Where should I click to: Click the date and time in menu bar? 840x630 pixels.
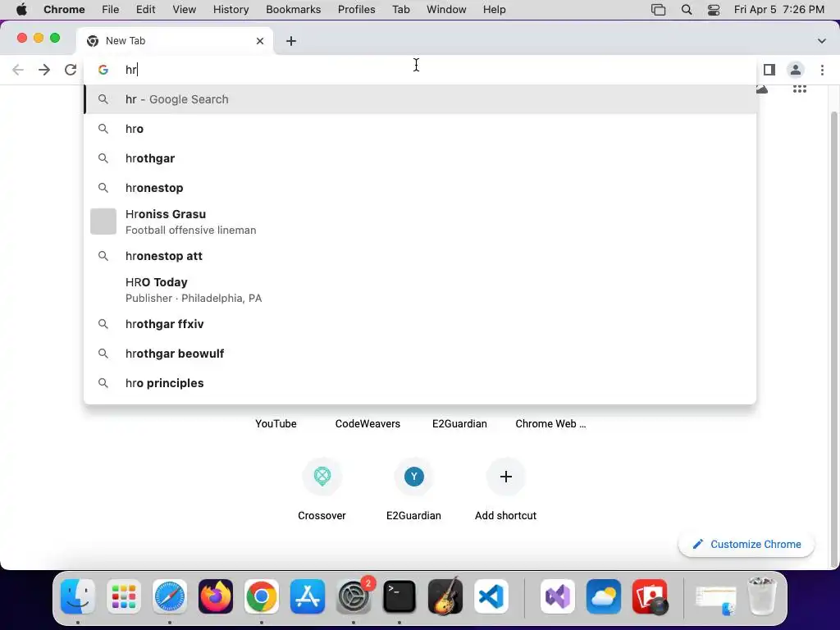pyautogui.click(x=779, y=10)
